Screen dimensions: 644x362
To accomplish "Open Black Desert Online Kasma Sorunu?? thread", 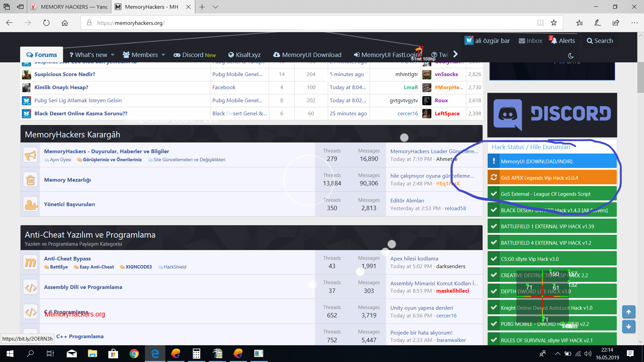I will pos(81,114).
